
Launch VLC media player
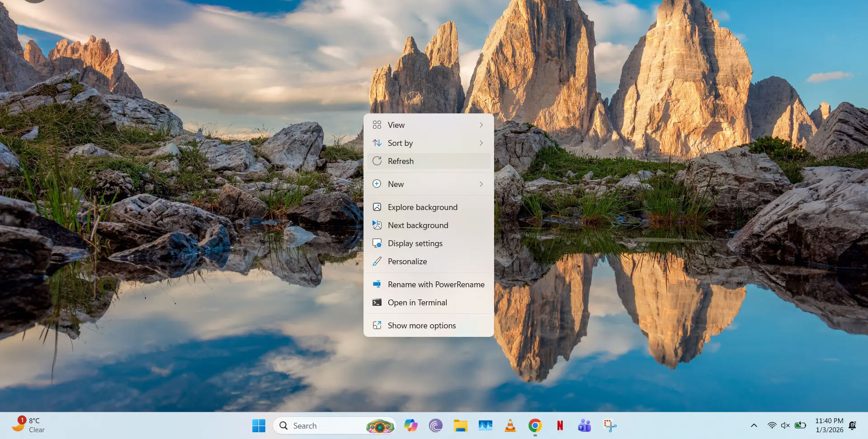pos(510,425)
